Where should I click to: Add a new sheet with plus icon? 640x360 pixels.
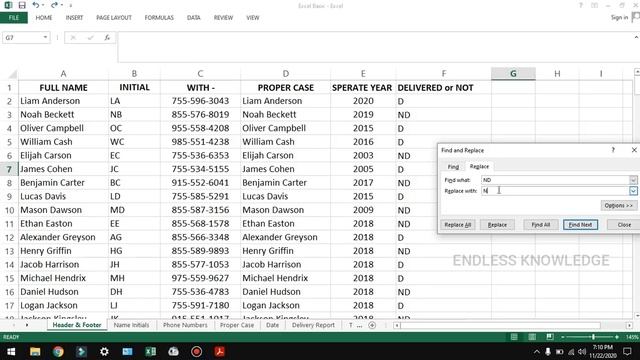click(x=372, y=325)
